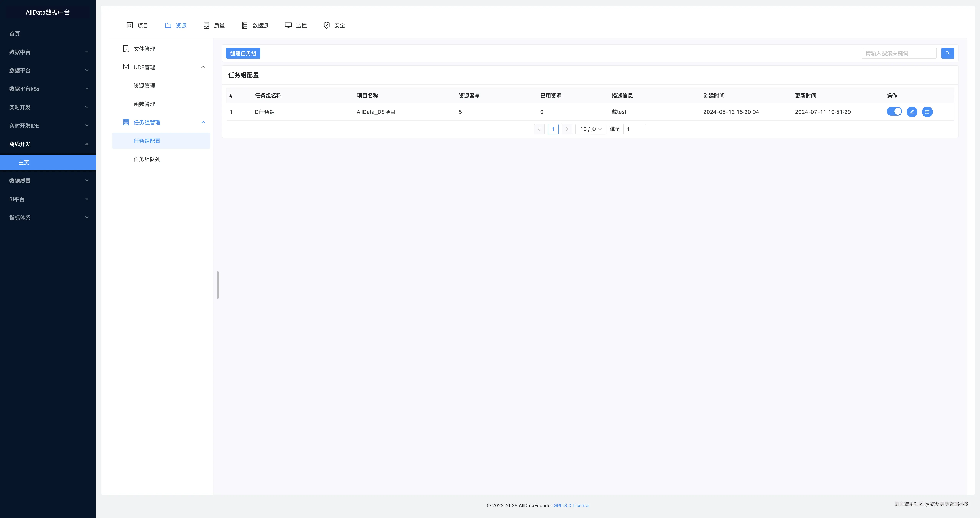This screenshot has height=518, width=980.
Task: Click the 数据源 server icon
Action: 245,25
